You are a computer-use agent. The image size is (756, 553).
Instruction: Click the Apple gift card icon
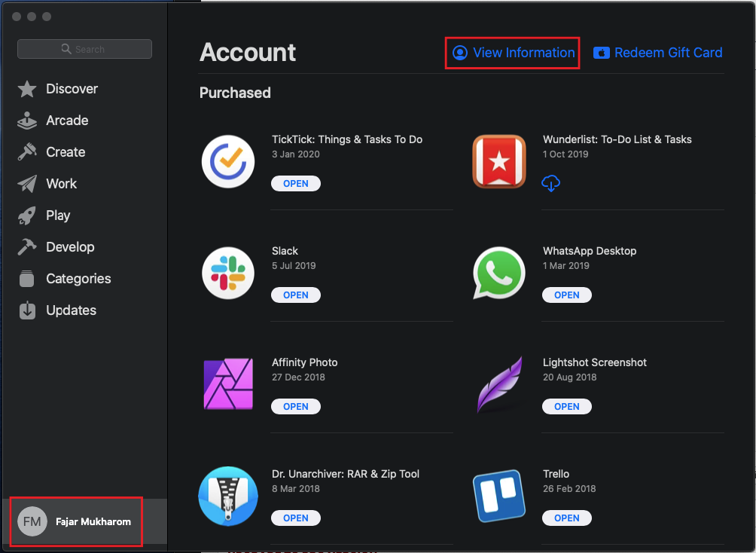pos(601,53)
